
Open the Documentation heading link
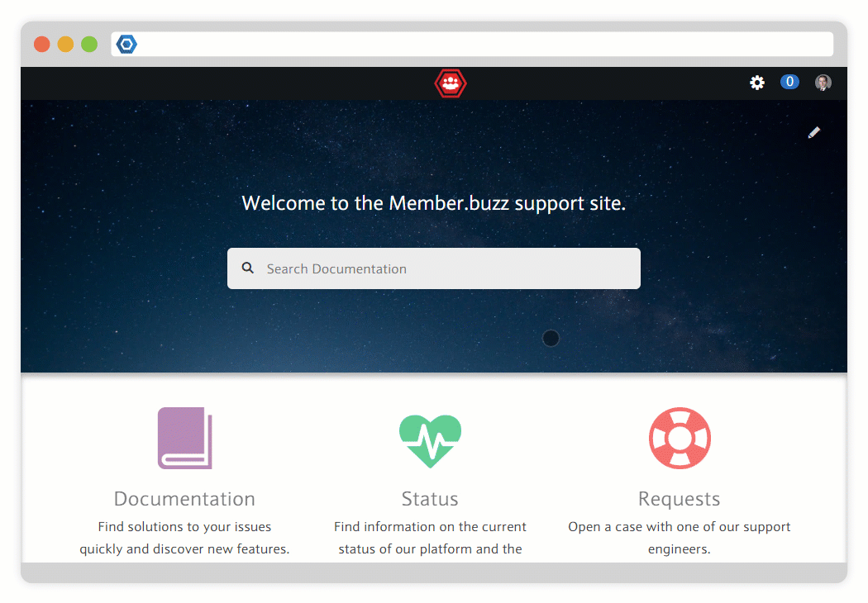coord(184,499)
